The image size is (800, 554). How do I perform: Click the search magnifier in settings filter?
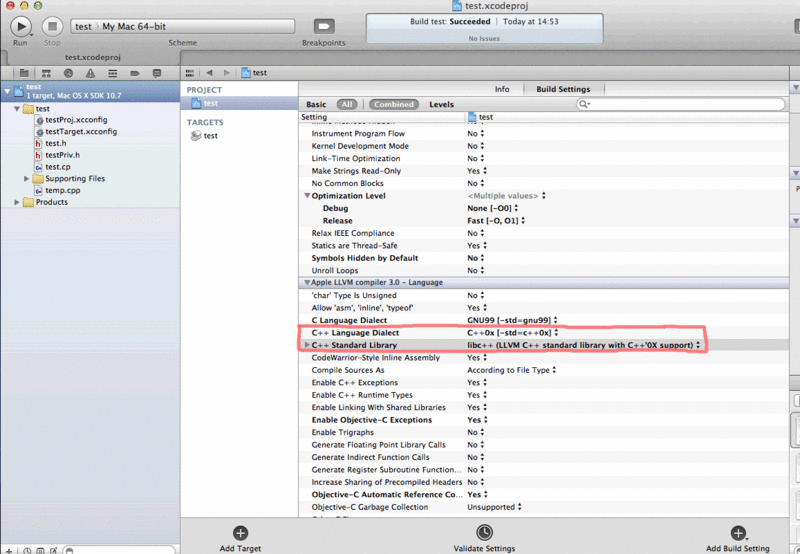pos(584,104)
